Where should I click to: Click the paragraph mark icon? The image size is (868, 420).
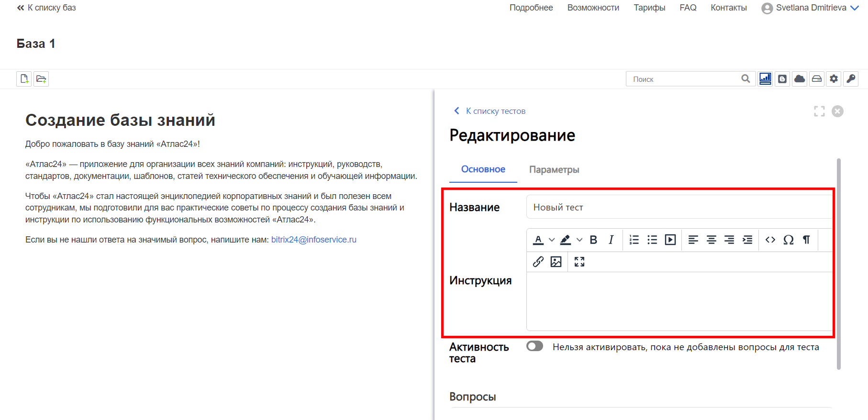click(x=806, y=240)
